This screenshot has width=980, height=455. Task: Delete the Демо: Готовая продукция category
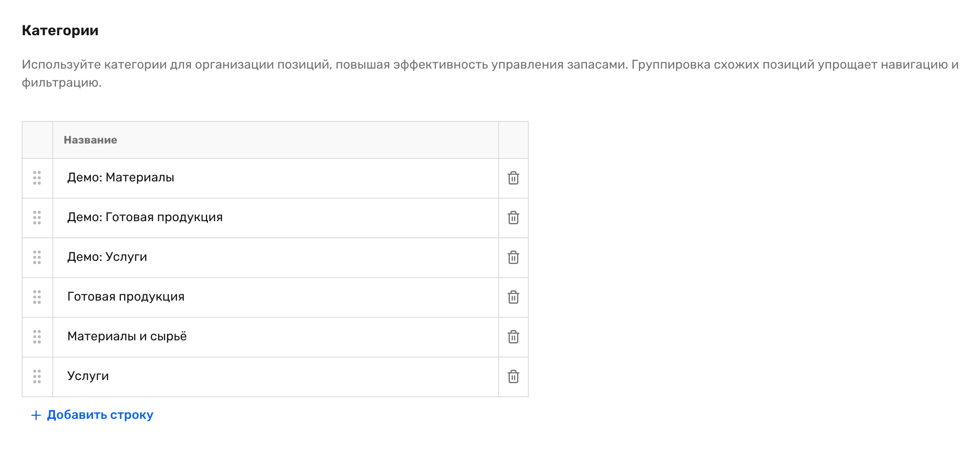[x=513, y=218]
